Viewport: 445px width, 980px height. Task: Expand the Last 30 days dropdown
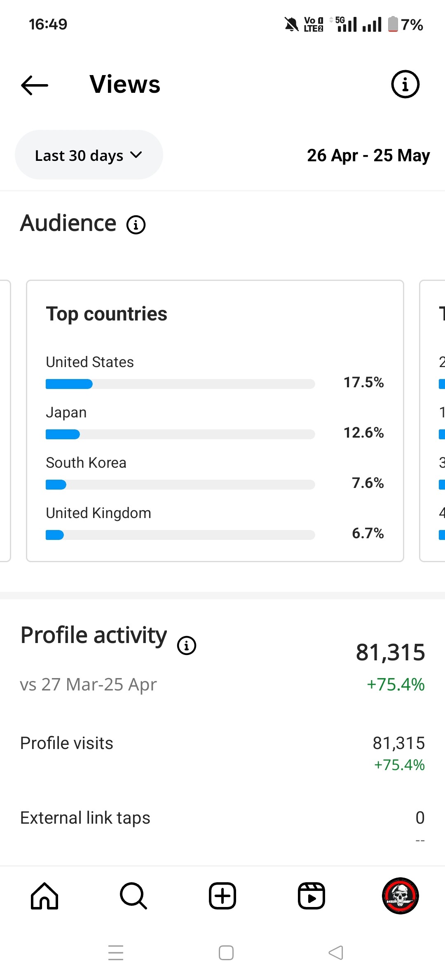[89, 155]
